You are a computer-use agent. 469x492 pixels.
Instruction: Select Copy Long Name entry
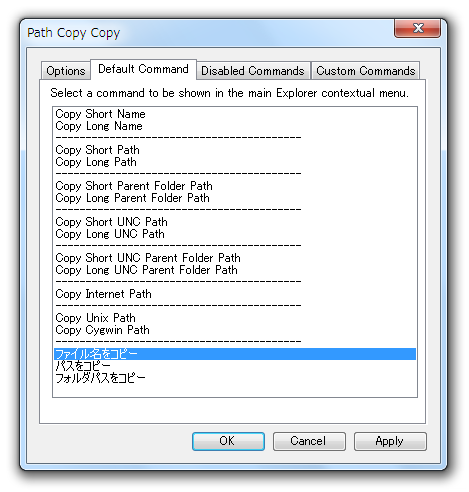click(x=235, y=126)
